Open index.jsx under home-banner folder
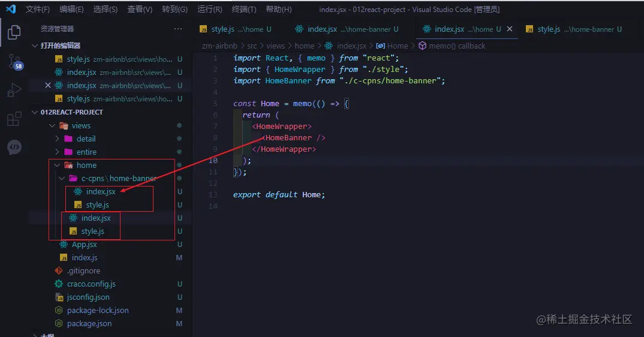Screen dimensions: 644x337 pyautogui.click(x=101, y=191)
